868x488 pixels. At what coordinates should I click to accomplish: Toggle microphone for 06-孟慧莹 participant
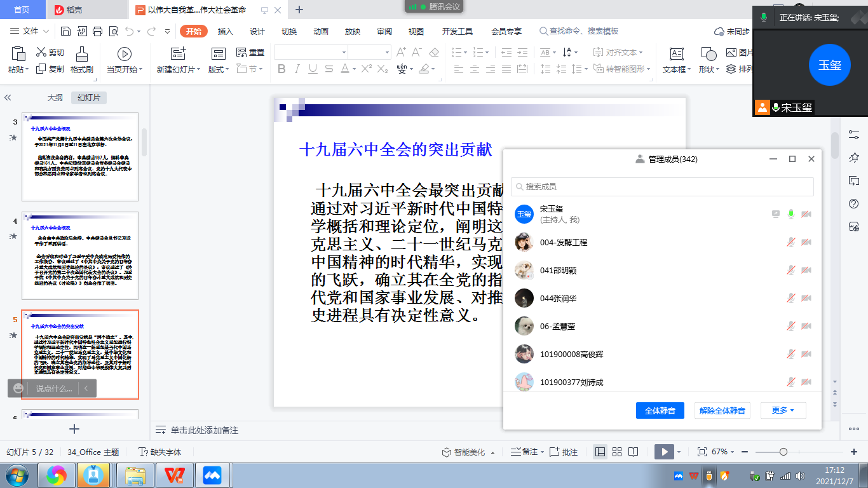pyautogui.click(x=791, y=326)
